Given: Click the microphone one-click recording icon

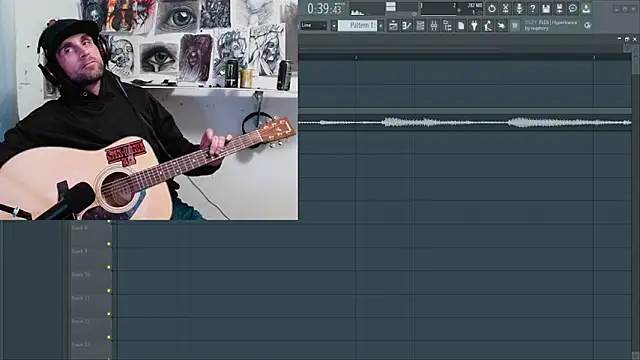Looking at the screenshot, I should pyautogui.click(x=519, y=8).
